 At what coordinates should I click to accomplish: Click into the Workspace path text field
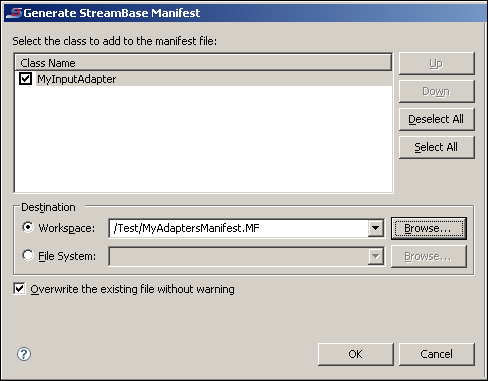point(239,228)
